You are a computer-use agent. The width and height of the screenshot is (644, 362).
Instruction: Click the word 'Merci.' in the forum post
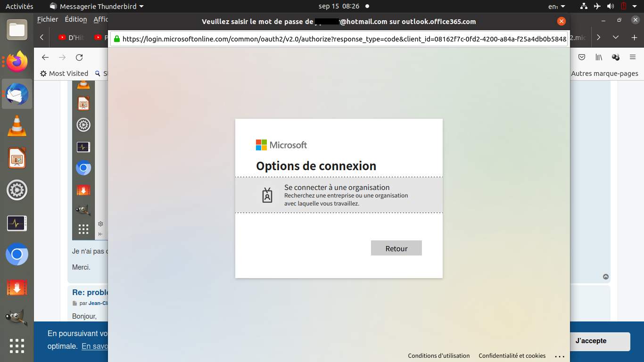click(x=81, y=267)
